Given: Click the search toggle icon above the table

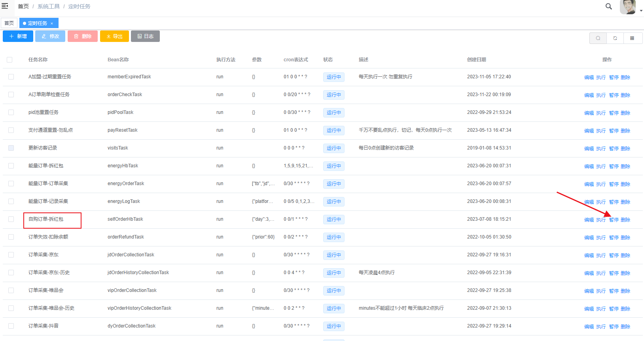Looking at the screenshot, I should coord(598,38).
